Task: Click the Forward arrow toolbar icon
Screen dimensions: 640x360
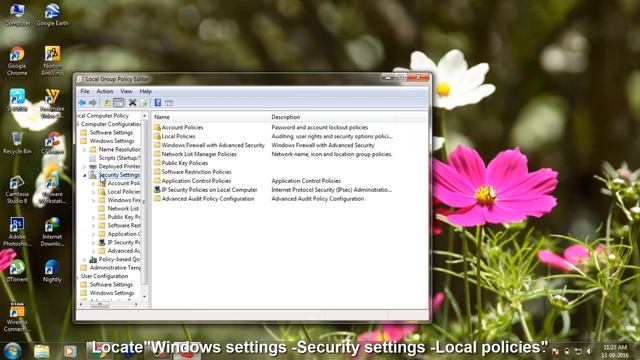Action: [x=93, y=103]
